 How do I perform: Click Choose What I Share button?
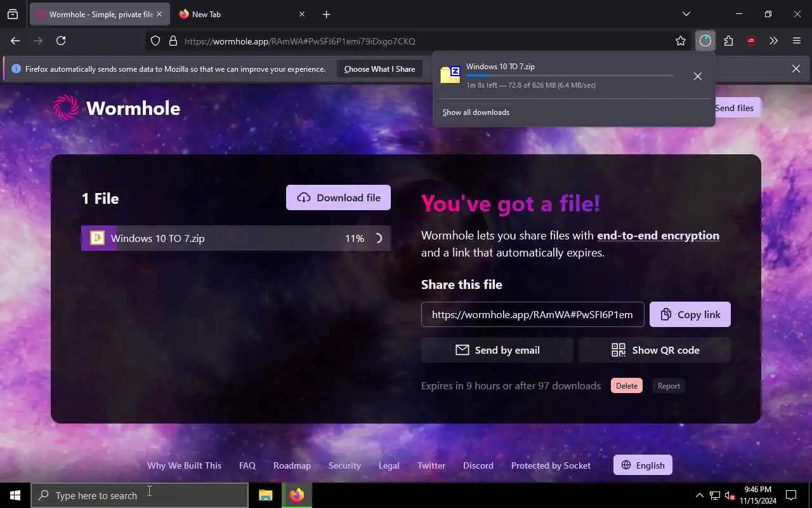(379, 69)
